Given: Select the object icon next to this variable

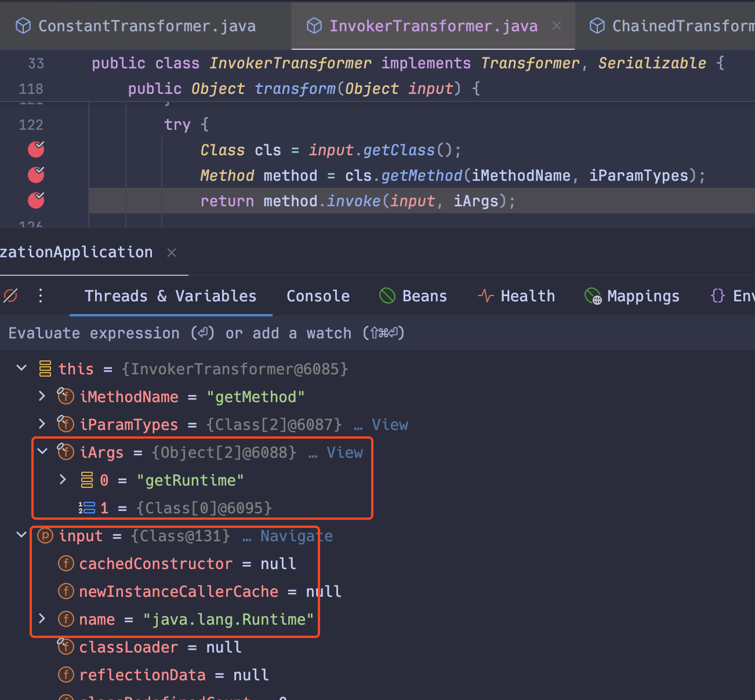Looking at the screenshot, I should pos(45,369).
